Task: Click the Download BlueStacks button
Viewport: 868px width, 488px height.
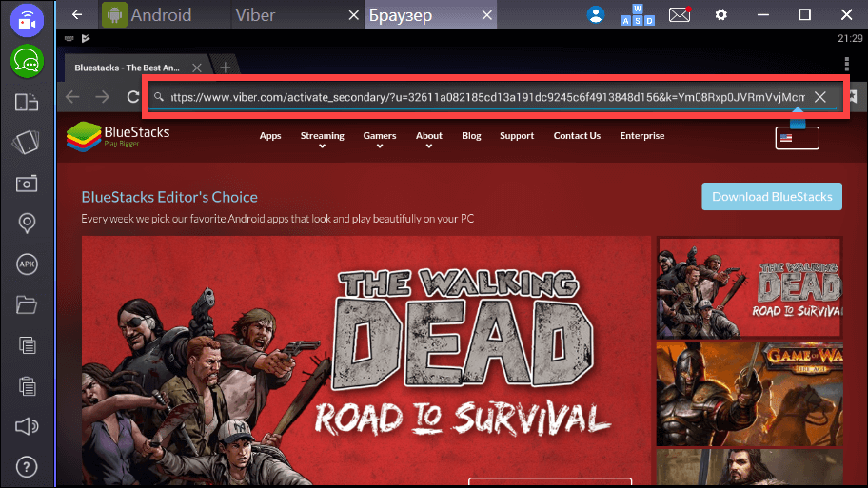Action: click(772, 196)
